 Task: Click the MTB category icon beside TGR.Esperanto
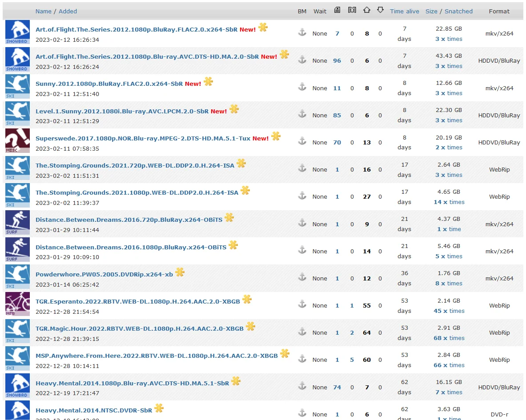[17, 304]
